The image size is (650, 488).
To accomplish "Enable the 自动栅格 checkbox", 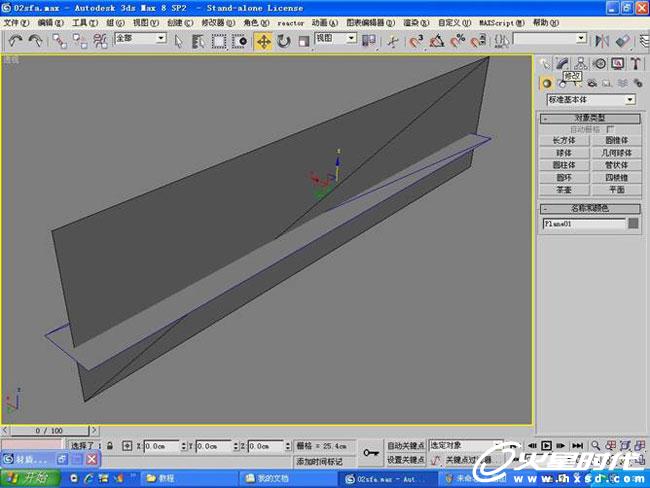I will point(610,129).
